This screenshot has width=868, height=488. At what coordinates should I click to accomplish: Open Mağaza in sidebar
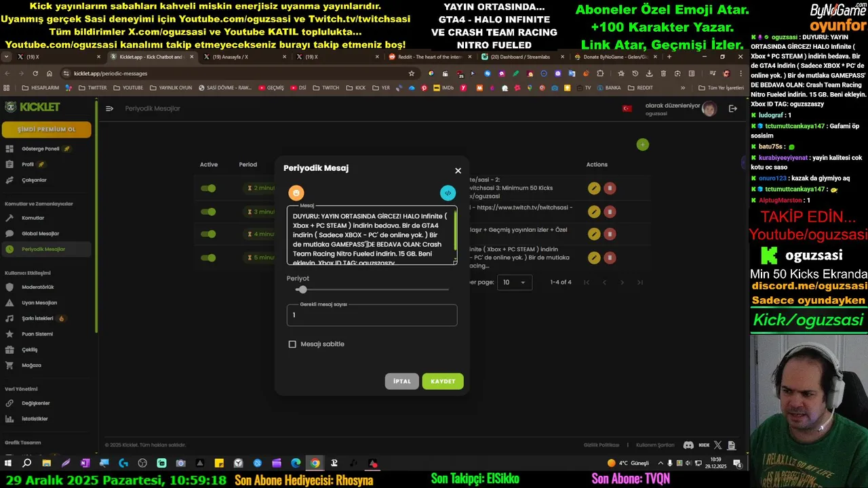pos(46,365)
